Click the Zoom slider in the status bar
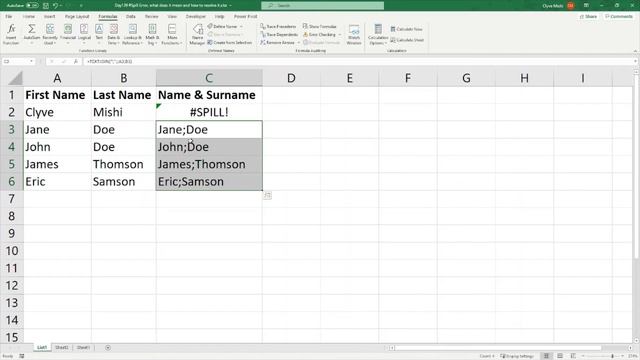 [603, 356]
